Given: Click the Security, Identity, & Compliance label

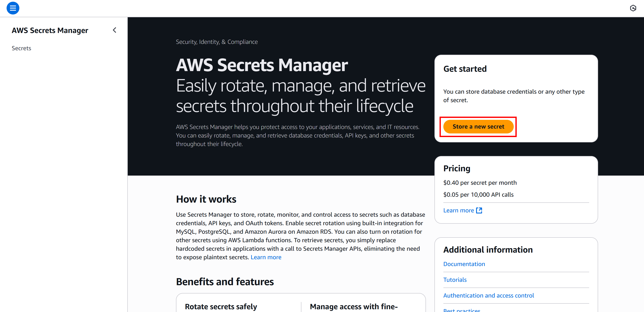Looking at the screenshot, I should tap(217, 42).
